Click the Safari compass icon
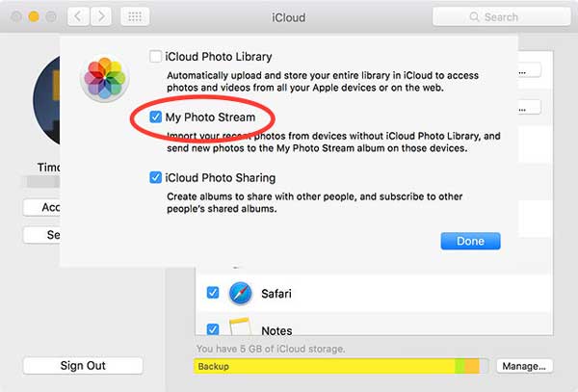The image size is (578, 392). click(240, 293)
